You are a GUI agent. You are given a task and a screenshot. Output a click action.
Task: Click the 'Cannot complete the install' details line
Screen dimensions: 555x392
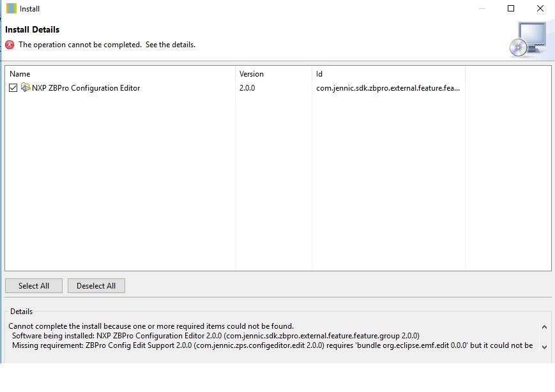[x=151, y=326]
